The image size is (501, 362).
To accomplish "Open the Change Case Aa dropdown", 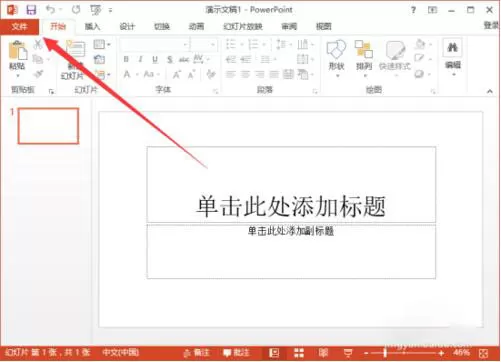I will (x=151, y=74).
